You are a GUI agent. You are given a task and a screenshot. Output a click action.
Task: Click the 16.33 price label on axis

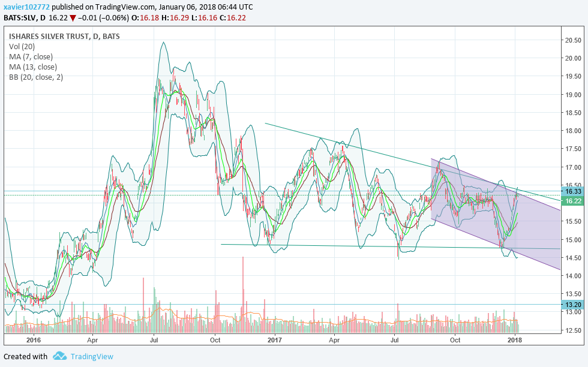(x=573, y=191)
